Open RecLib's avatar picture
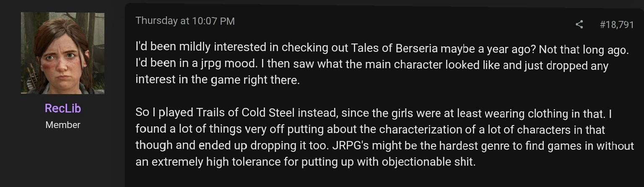 (62, 53)
